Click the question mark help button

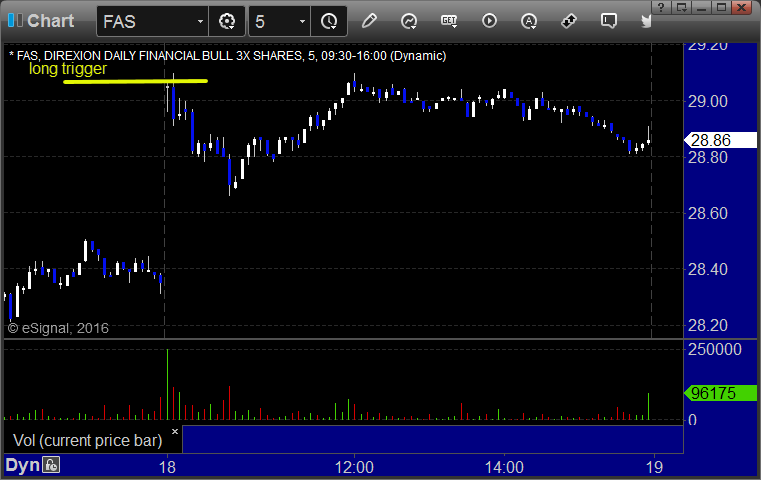click(x=661, y=7)
